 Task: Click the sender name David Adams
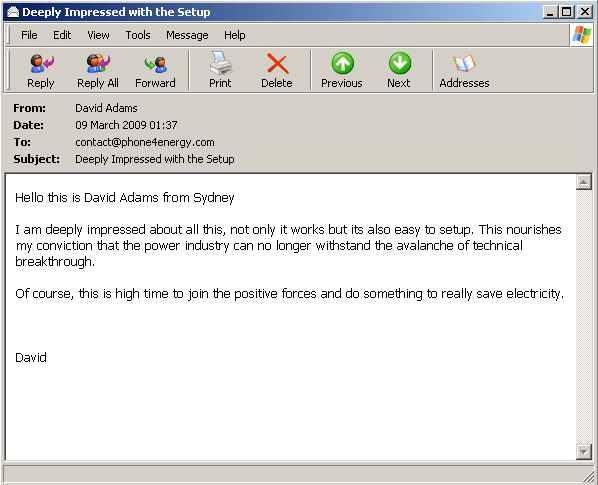pyautogui.click(x=106, y=108)
